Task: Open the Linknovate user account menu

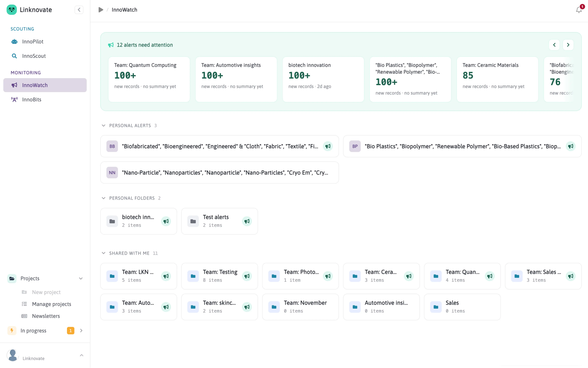Action: [45, 356]
